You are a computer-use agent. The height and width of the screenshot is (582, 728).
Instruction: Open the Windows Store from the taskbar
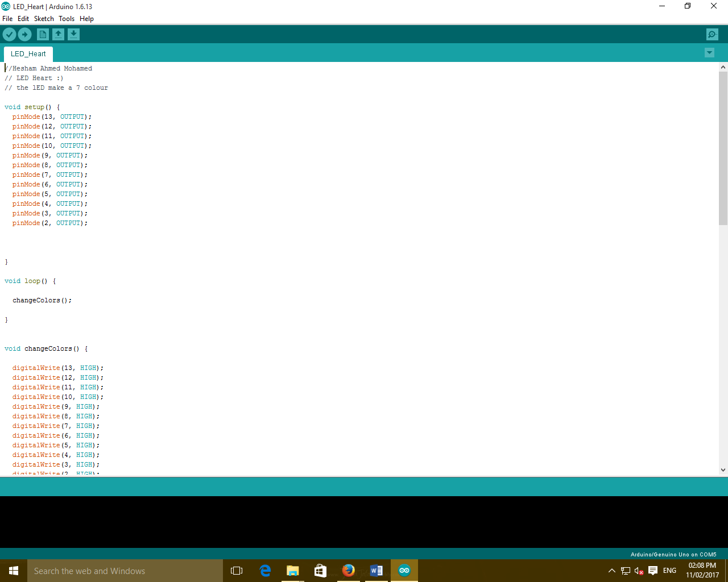point(321,571)
